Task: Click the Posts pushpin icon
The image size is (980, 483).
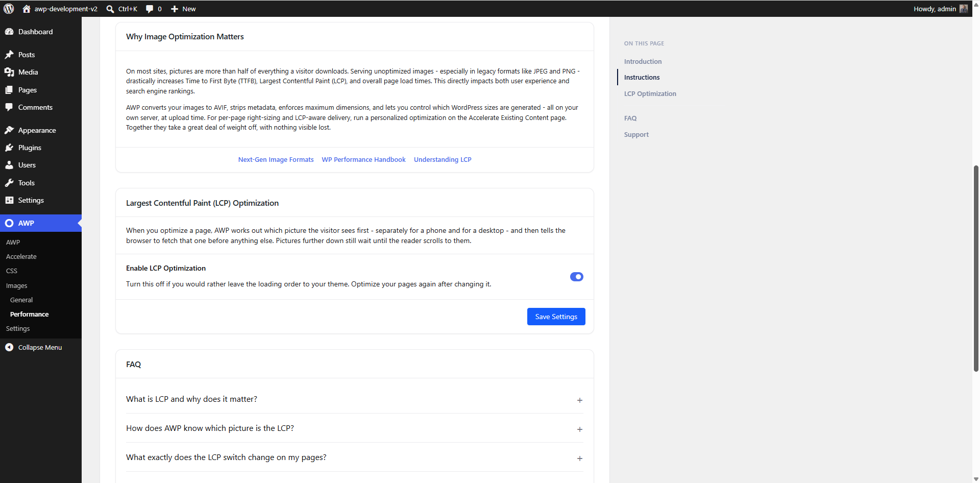Action: coord(9,55)
